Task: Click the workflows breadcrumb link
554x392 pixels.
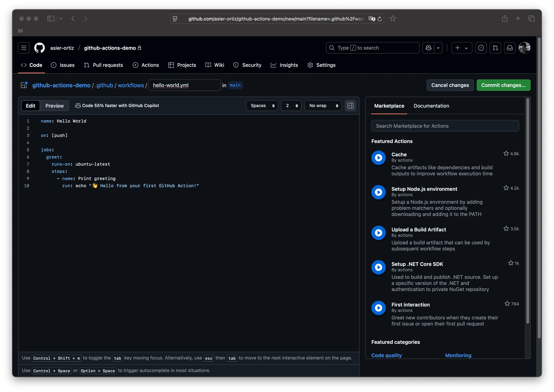Action: [131, 85]
